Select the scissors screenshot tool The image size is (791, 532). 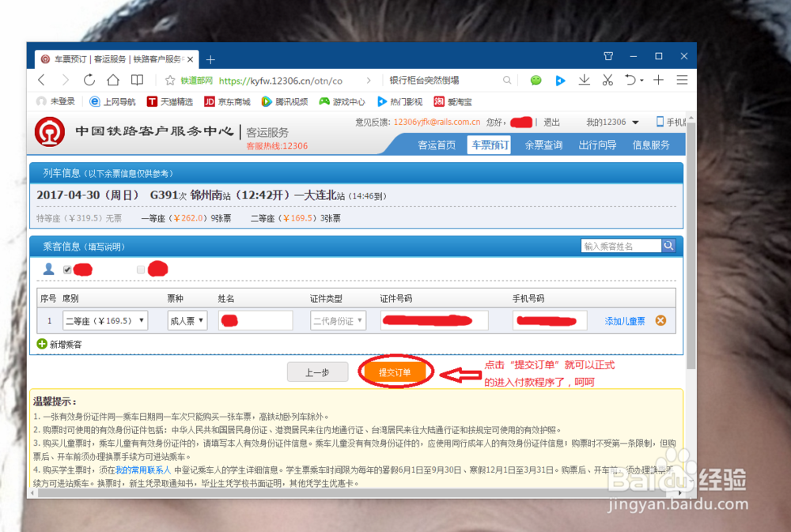tap(607, 80)
